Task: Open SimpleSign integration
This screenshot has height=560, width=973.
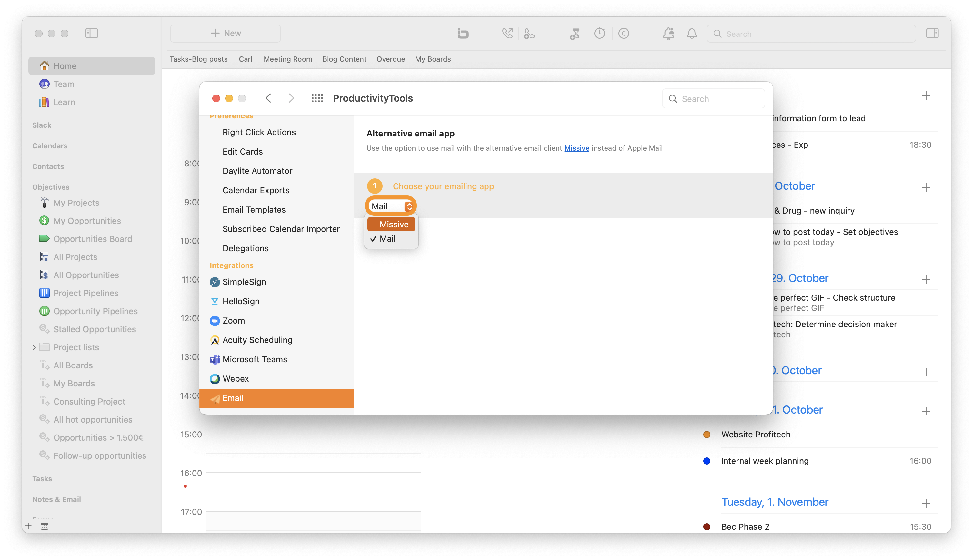Action: click(x=276, y=282)
